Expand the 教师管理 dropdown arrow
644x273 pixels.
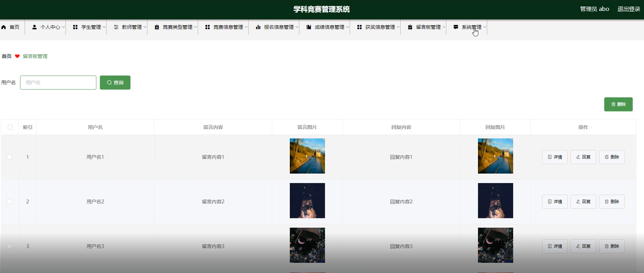click(x=145, y=27)
